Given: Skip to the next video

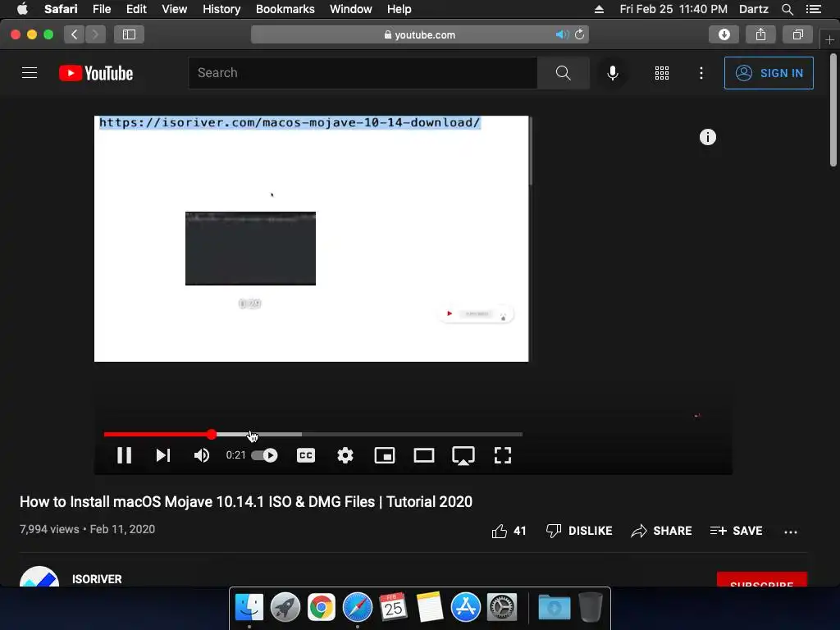Looking at the screenshot, I should 163,455.
